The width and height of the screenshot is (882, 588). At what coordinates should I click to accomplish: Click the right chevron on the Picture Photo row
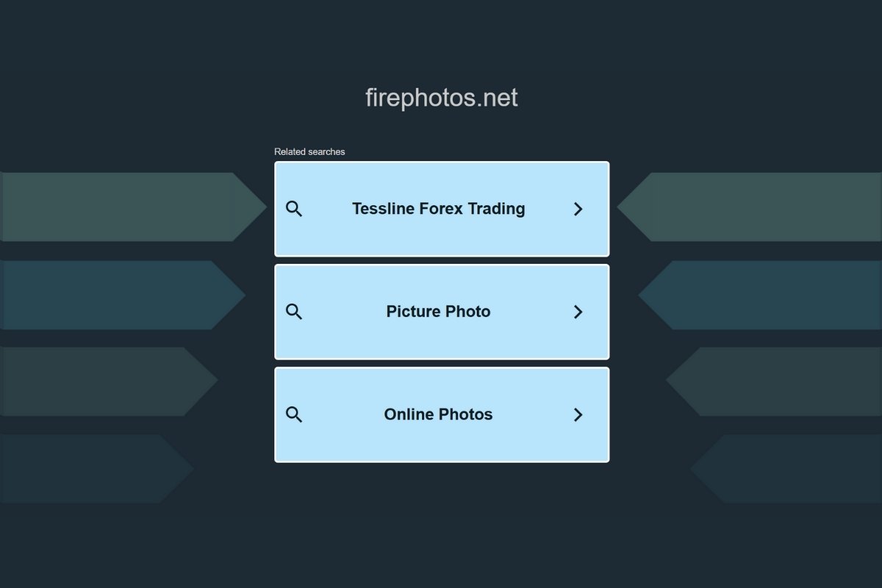pyautogui.click(x=578, y=312)
